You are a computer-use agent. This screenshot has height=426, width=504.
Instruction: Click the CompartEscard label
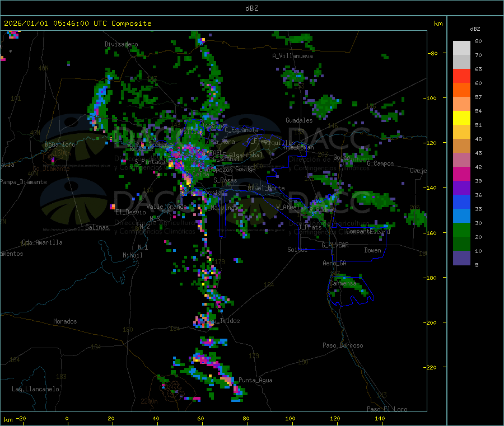click(x=368, y=232)
